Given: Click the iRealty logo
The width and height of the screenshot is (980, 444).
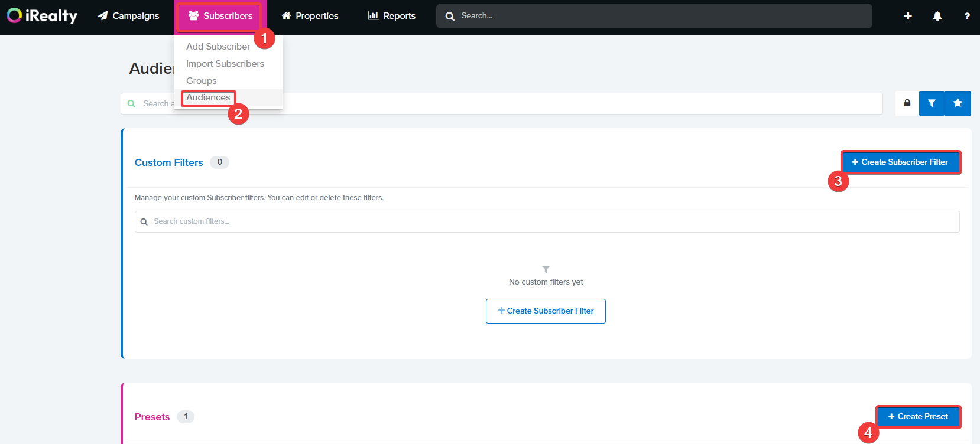Looking at the screenshot, I should (x=42, y=16).
